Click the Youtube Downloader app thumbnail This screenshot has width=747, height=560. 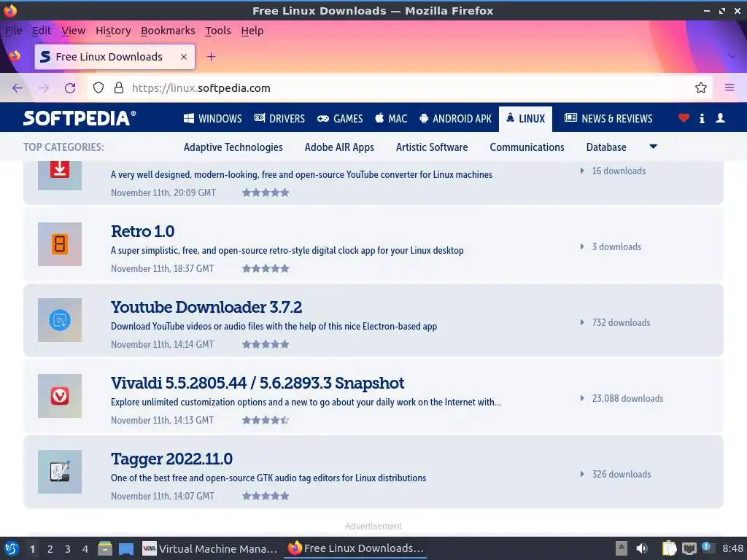[60, 320]
